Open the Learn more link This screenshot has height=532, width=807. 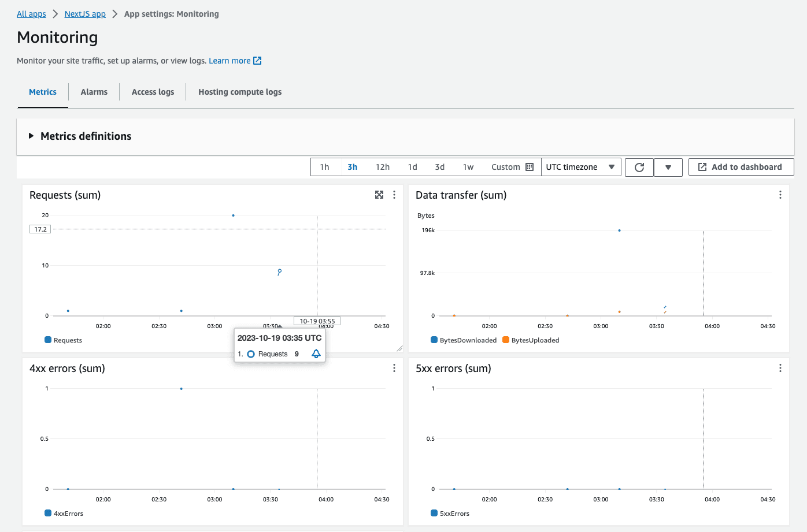(x=230, y=60)
